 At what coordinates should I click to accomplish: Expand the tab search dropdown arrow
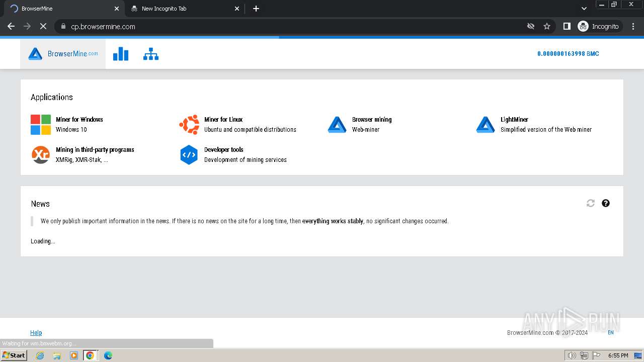coord(584,9)
